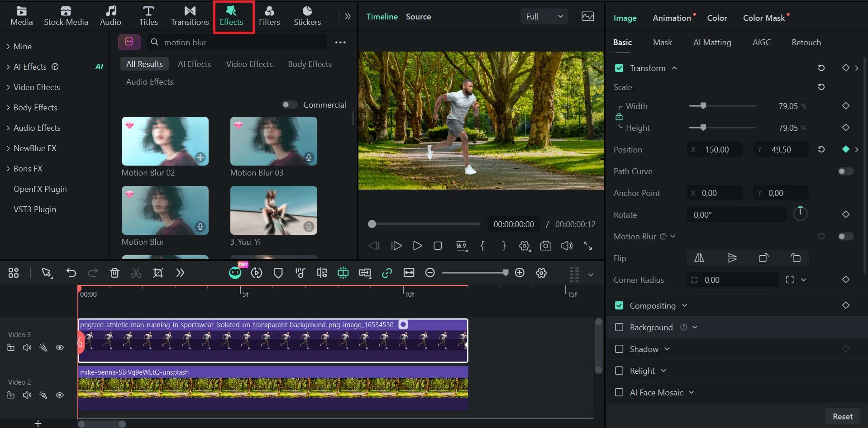Viewport: 868px width, 428px height.
Task: Check the Shadow checkbox
Action: coord(619,349)
